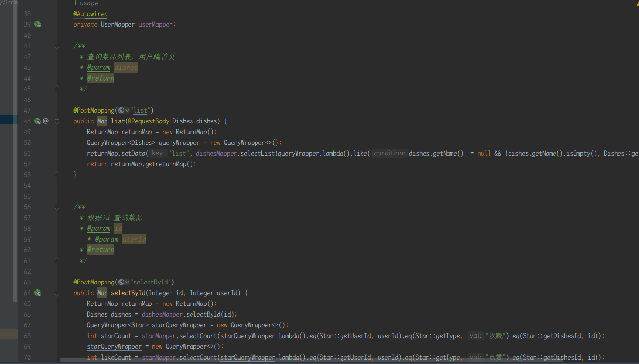
Task: Click the list method name on line 48
Action: pyautogui.click(x=118, y=121)
